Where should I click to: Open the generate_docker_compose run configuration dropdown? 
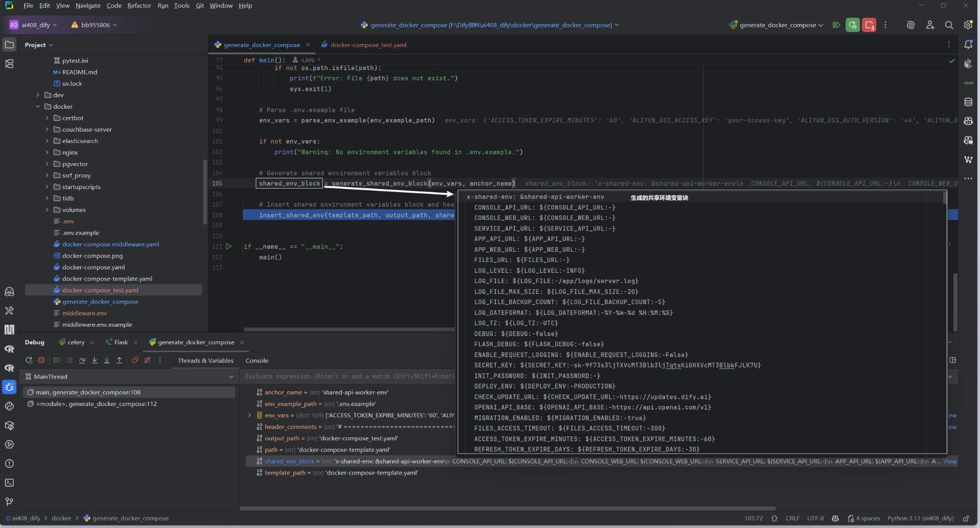pyautogui.click(x=777, y=25)
